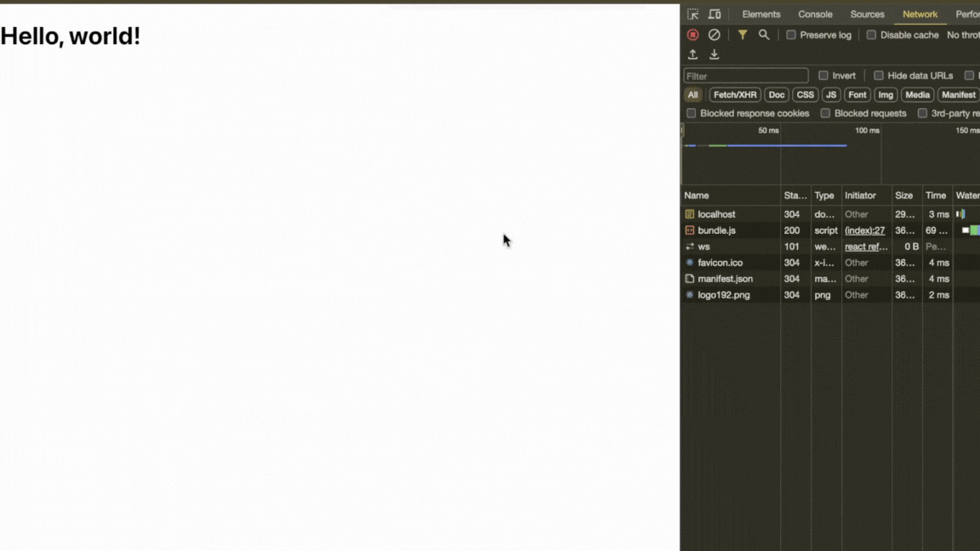
Task: Open the network filter funnel icon
Action: 741,34
